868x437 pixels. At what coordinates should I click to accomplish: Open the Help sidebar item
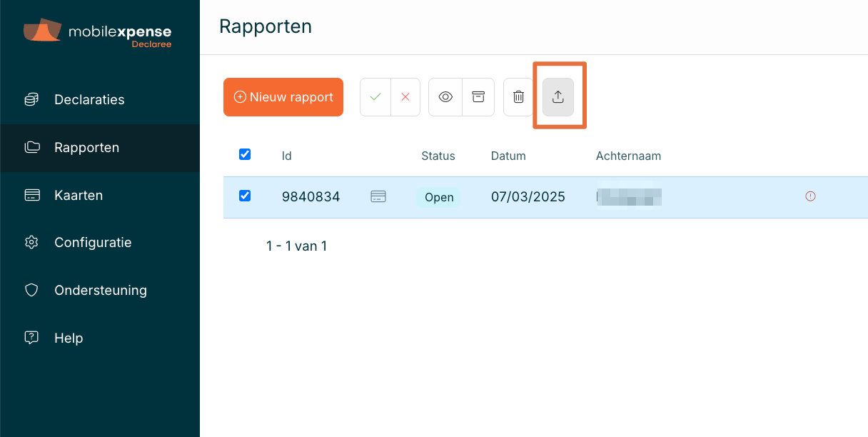(69, 338)
